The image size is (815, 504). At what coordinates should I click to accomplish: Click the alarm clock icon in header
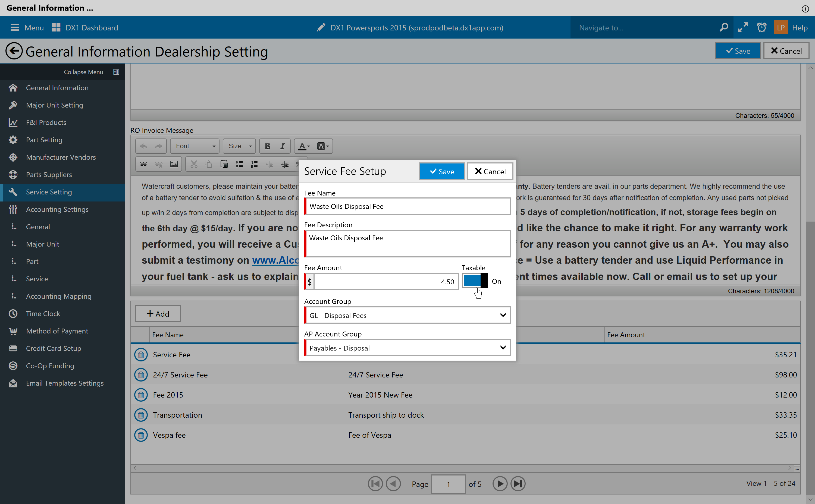pos(761,28)
